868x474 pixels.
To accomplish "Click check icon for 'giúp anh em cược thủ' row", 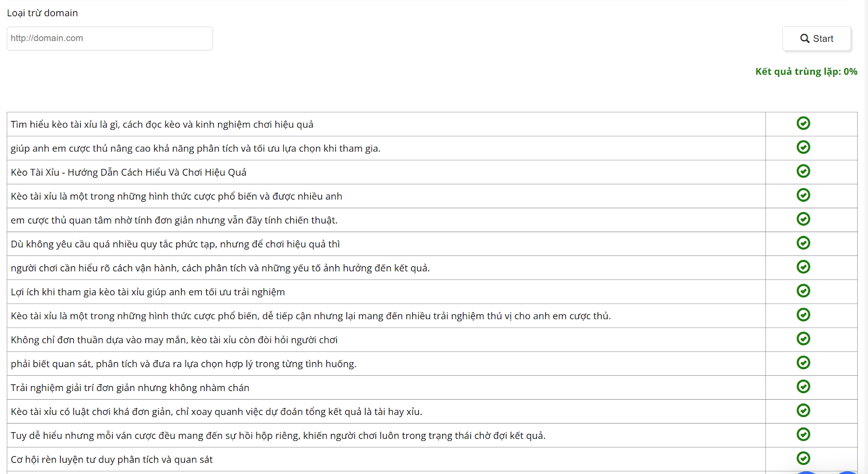I will click(x=803, y=148).
